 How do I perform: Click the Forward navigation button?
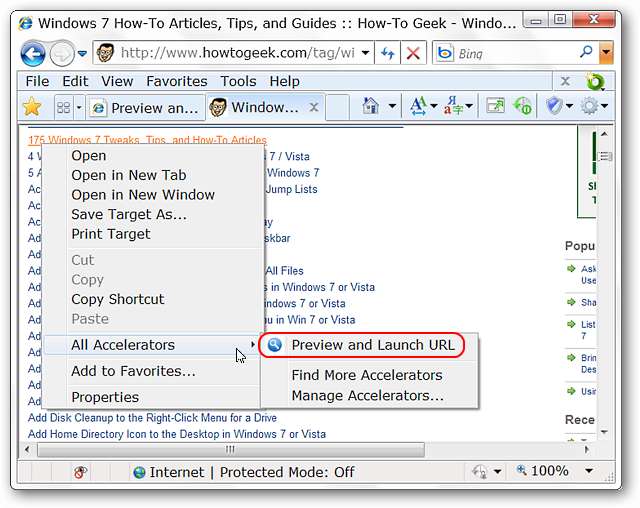62,53
